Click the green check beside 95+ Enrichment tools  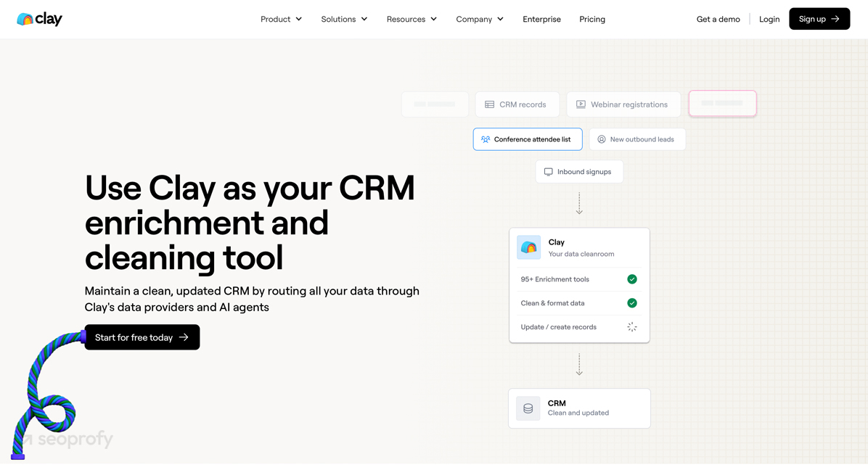point(631,279)
